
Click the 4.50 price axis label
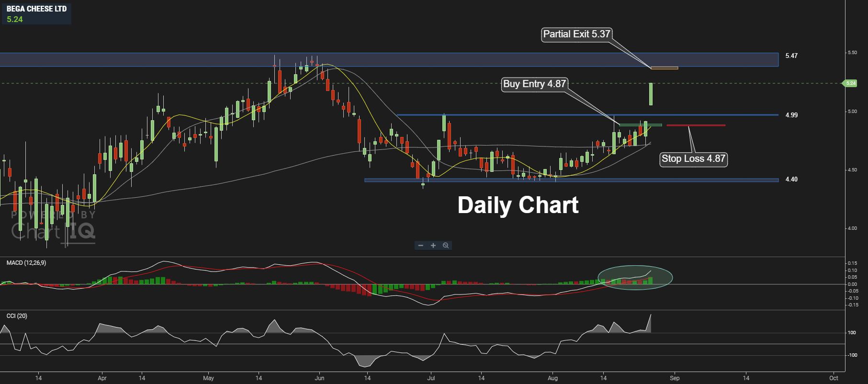[x=853, y=170]
